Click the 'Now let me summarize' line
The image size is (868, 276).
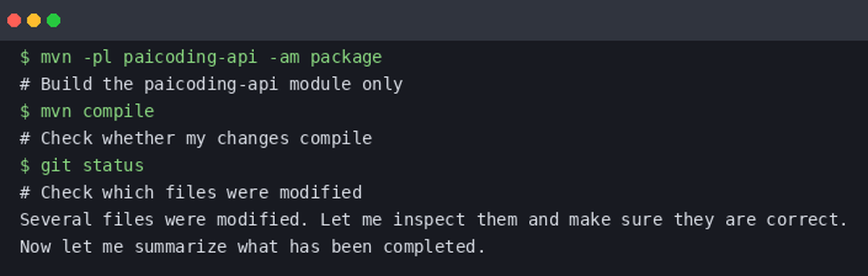click(x=252, y=247)
